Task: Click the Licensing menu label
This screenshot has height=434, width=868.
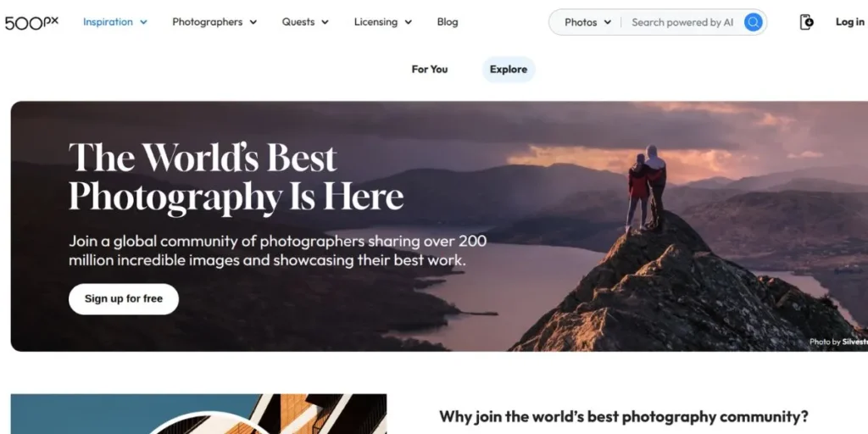Action: 376,22
